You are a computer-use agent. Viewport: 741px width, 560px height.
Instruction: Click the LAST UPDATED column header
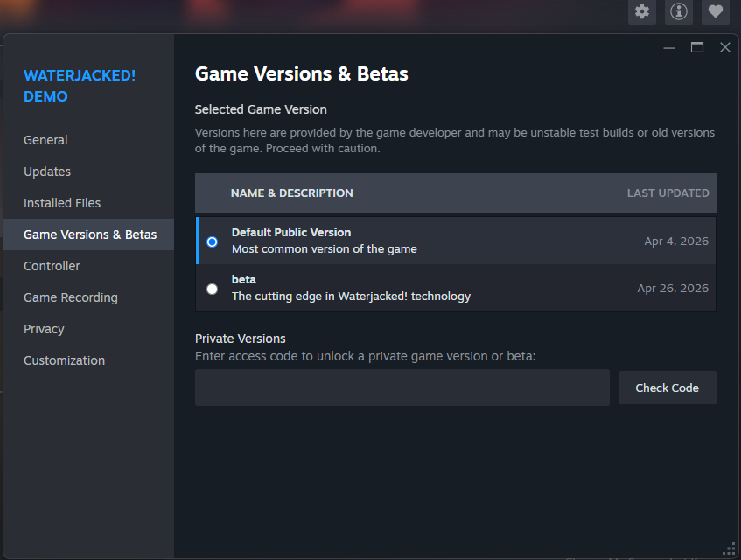coord(668,192)
